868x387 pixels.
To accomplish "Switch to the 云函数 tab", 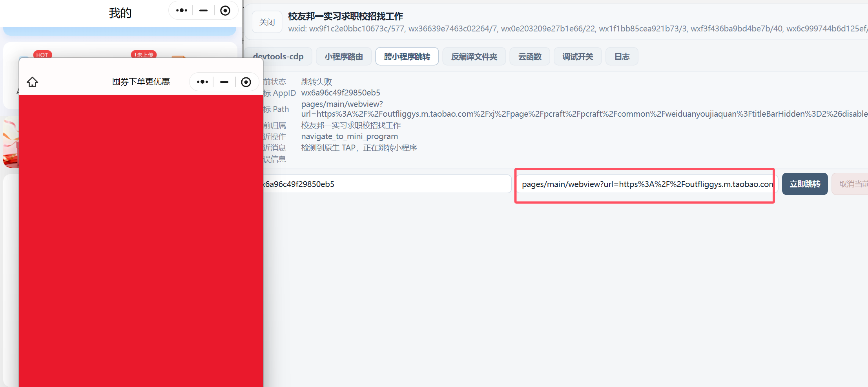I will tap(530, 57).
